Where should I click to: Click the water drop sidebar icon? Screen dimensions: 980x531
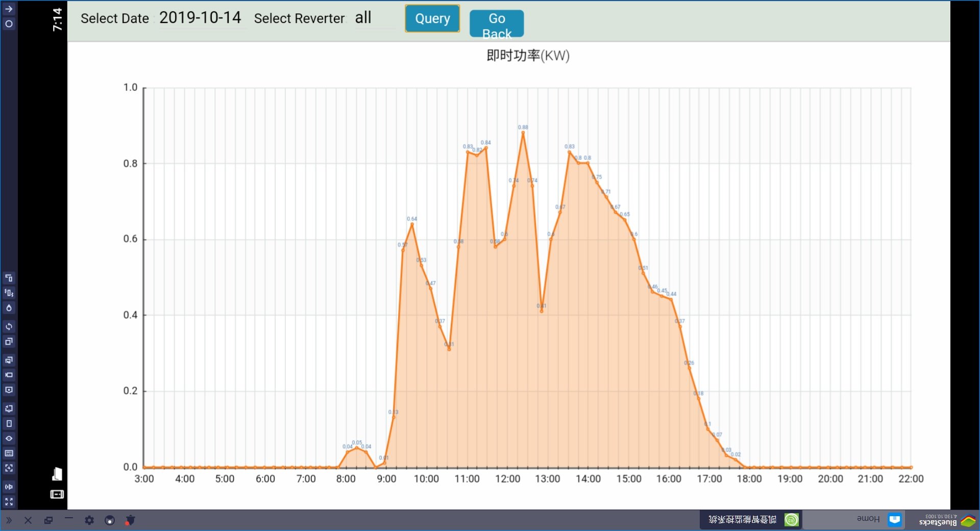(9, 308)
